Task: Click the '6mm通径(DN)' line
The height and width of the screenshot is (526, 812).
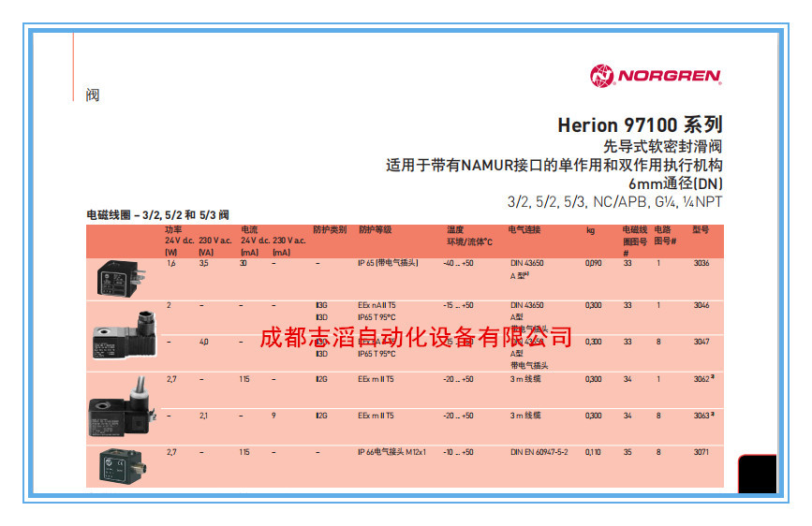Action: click(x=676, y=183)
